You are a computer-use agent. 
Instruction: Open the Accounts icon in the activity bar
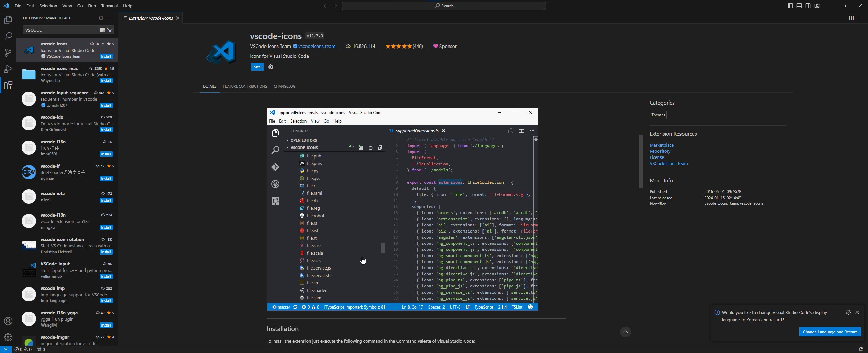[8, 321]
